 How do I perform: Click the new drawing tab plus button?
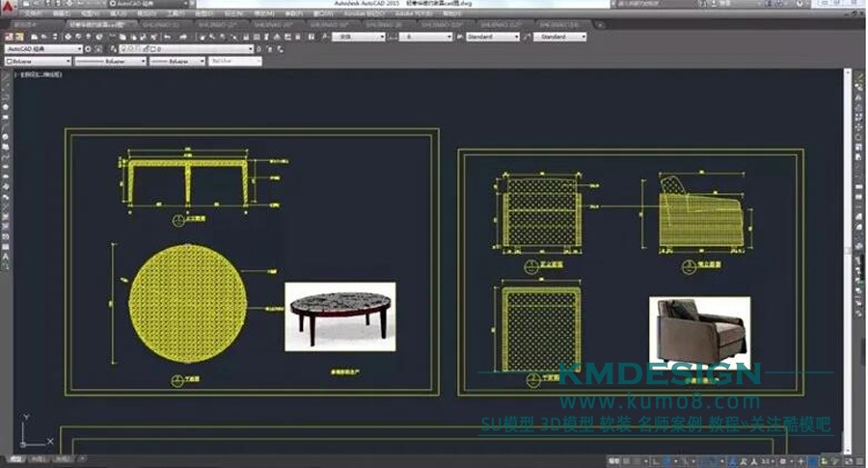[603, 24]
